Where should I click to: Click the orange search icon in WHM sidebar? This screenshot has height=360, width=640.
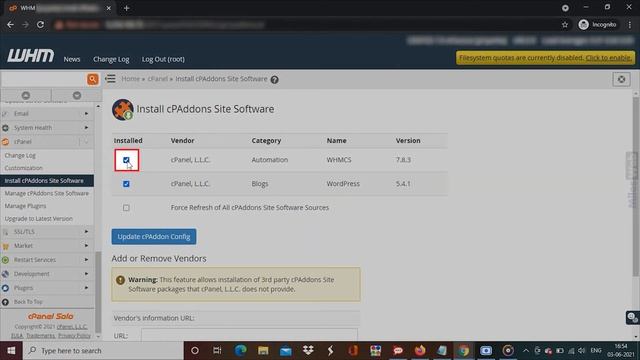pos(93,79)
